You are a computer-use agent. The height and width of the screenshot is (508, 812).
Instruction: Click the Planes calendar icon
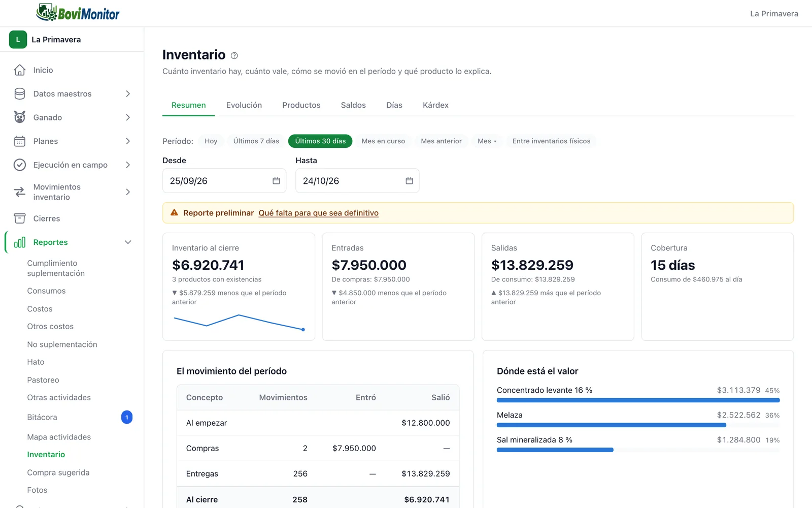pos(20,141)
